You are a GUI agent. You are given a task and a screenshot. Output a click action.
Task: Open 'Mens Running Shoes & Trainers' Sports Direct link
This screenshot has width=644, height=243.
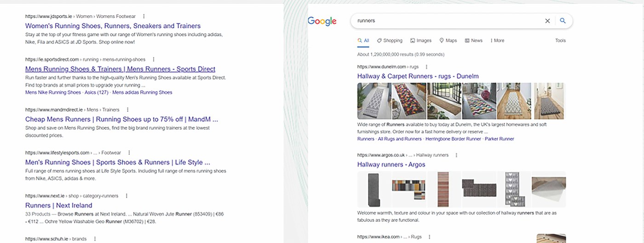(120, 69)
